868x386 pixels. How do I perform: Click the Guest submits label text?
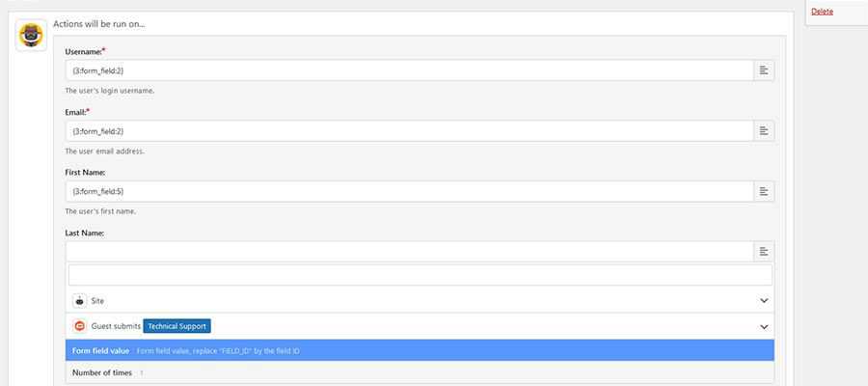[x=116, y=326]
